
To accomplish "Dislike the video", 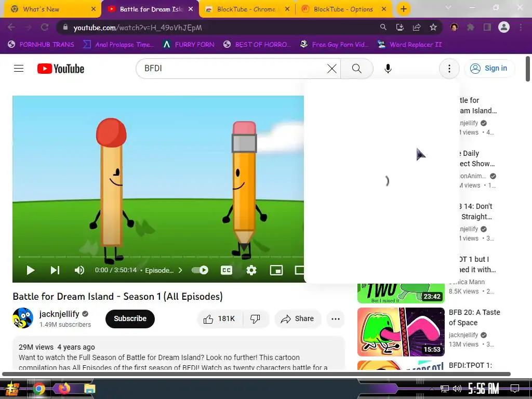I will point(256,318).
